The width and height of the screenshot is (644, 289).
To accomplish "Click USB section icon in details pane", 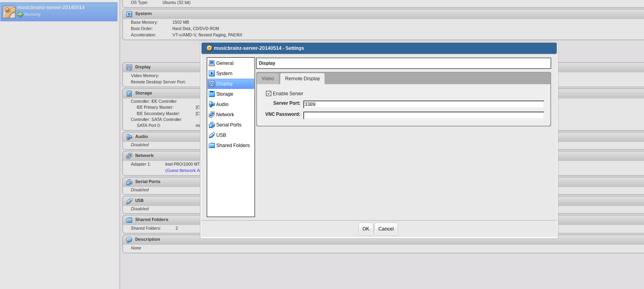I will (129, 201).
